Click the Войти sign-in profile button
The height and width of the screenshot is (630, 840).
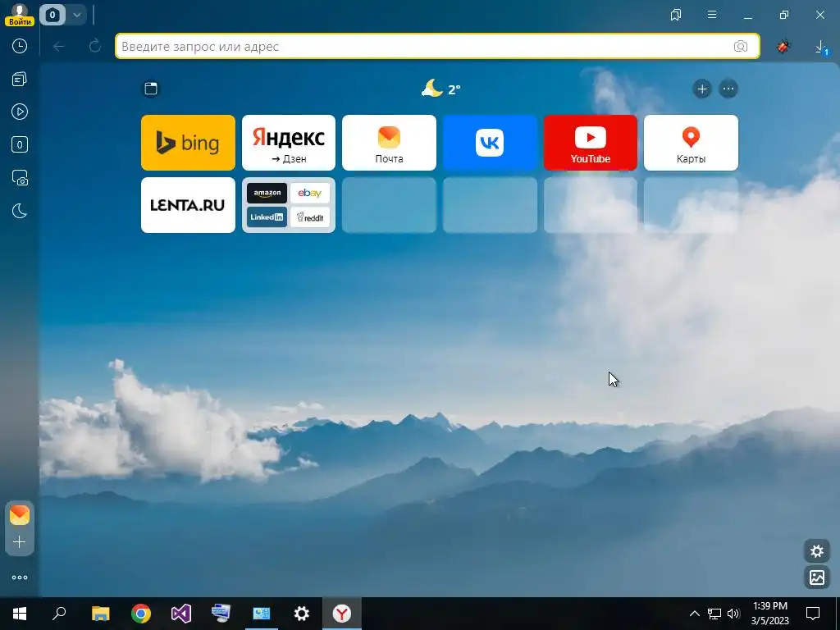point(20,15)
